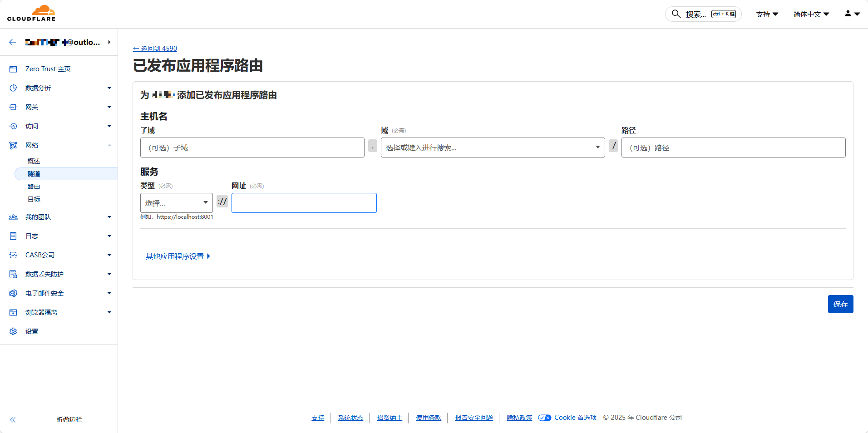Click the 设置 gear icon
Image resolution: width=868 pixels, height=433 pixels.
[13, 331]
